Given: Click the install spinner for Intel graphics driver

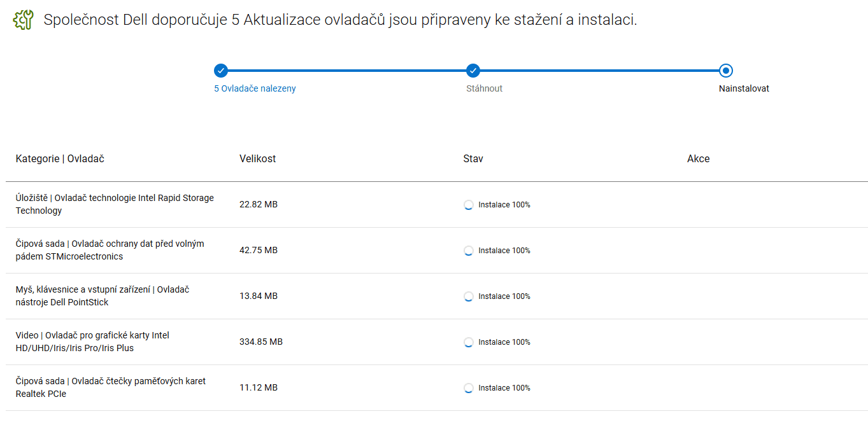Looking at the screenshot, I should pyautogui.click(x=469, y=342).
